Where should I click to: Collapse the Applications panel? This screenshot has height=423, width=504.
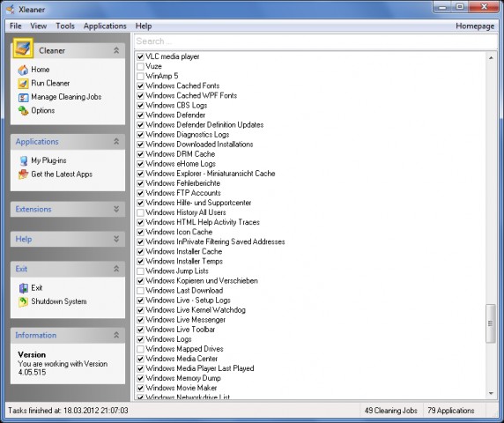[116, 141]
